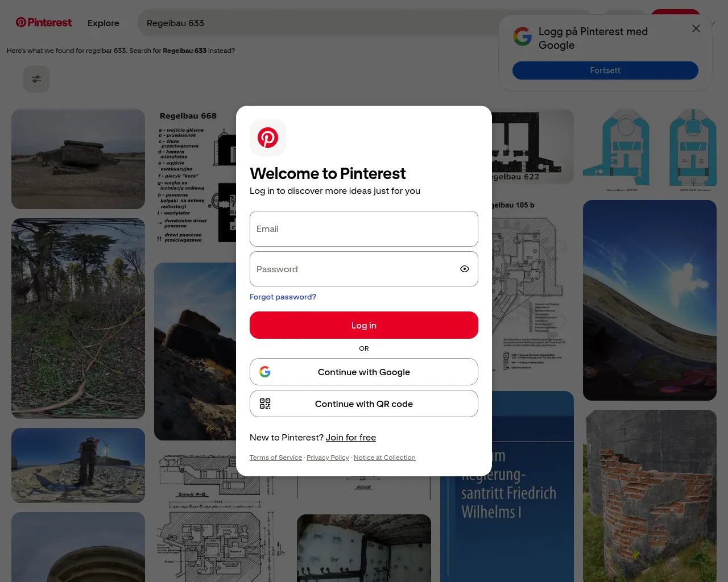728x582 pixels.
Task: Click the Forgot password? link
Action: (283, 297)
